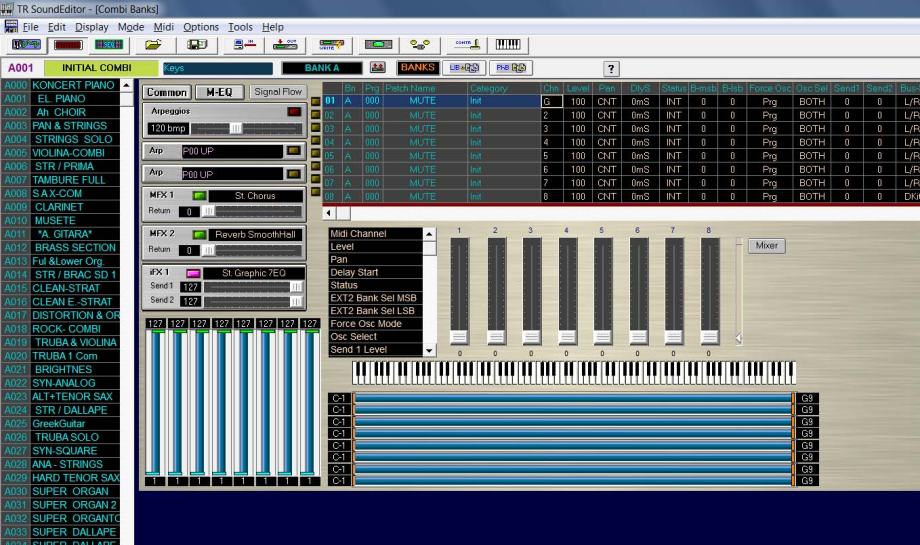Toggle the MFX 1 green enable LED
The image size is (920, 545).
(199, 194)
